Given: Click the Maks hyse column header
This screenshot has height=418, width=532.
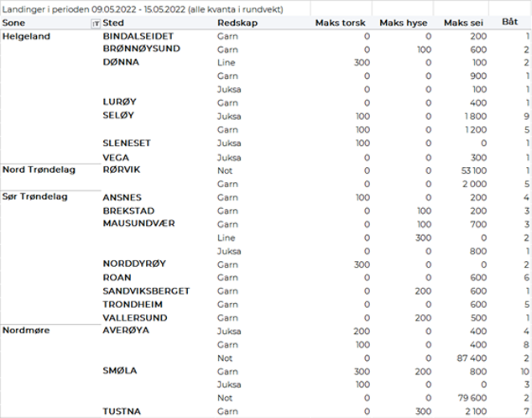Looking at the screenshot, I should tap(404, 24).
